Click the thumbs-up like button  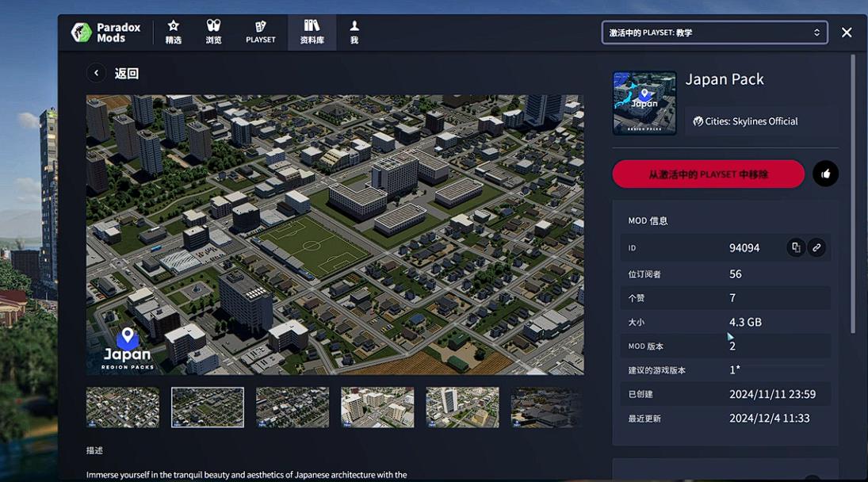point(825,174)
